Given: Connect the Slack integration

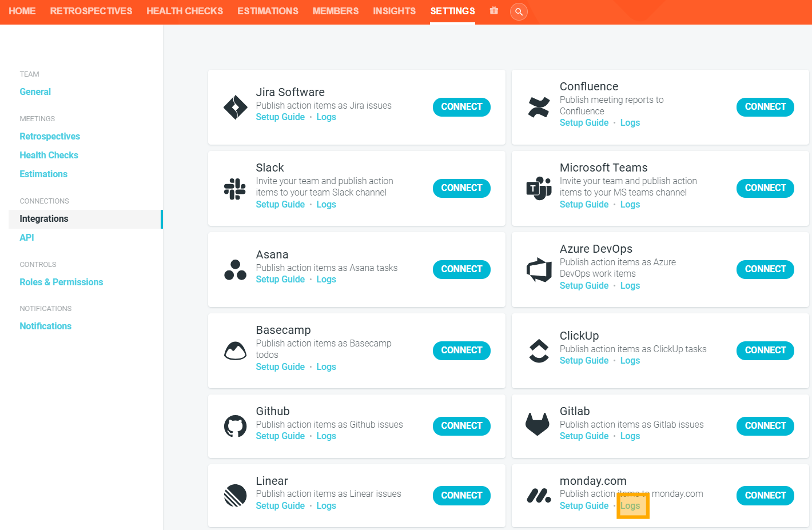Looking at the screenshot, I should tap(461, 188).
